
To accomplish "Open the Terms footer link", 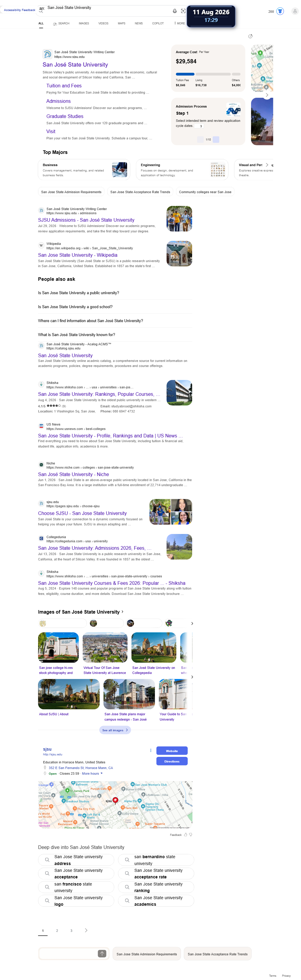I will tap(272, 976).
